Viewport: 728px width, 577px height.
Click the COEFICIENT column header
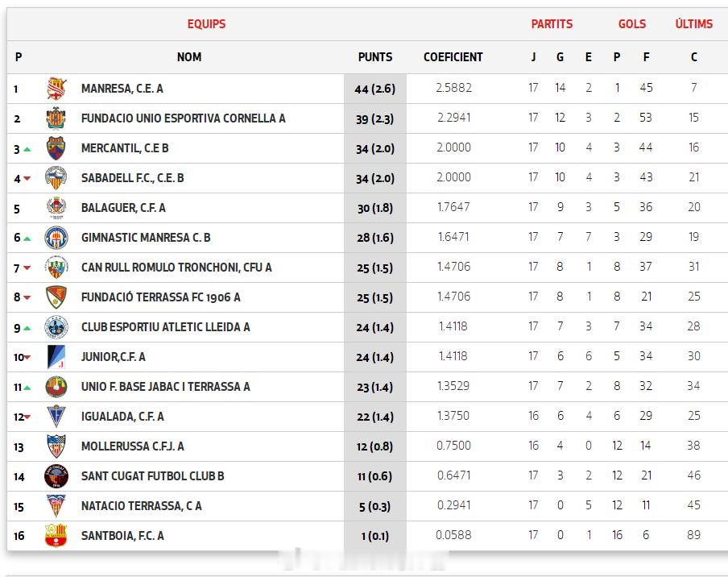pos(453,57)
